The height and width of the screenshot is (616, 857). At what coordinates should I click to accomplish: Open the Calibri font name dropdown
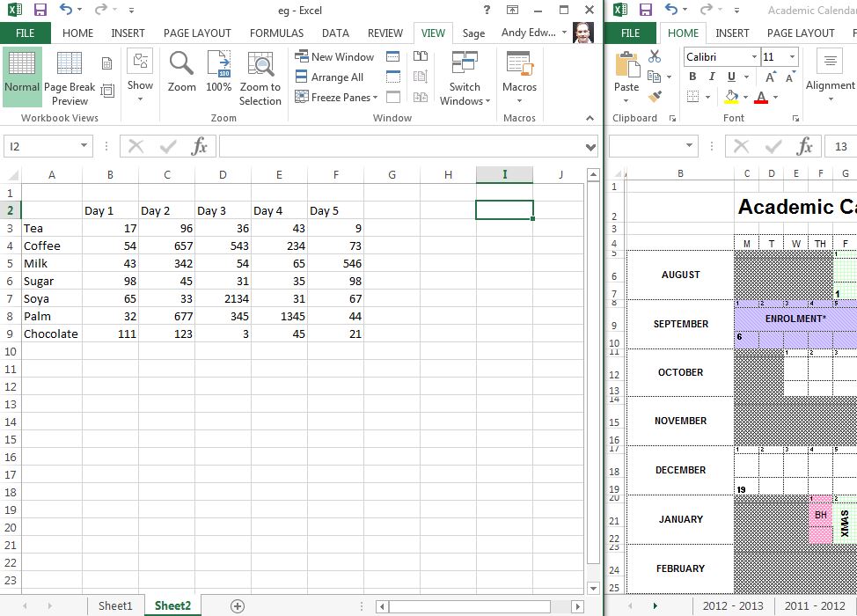[754, 57]
